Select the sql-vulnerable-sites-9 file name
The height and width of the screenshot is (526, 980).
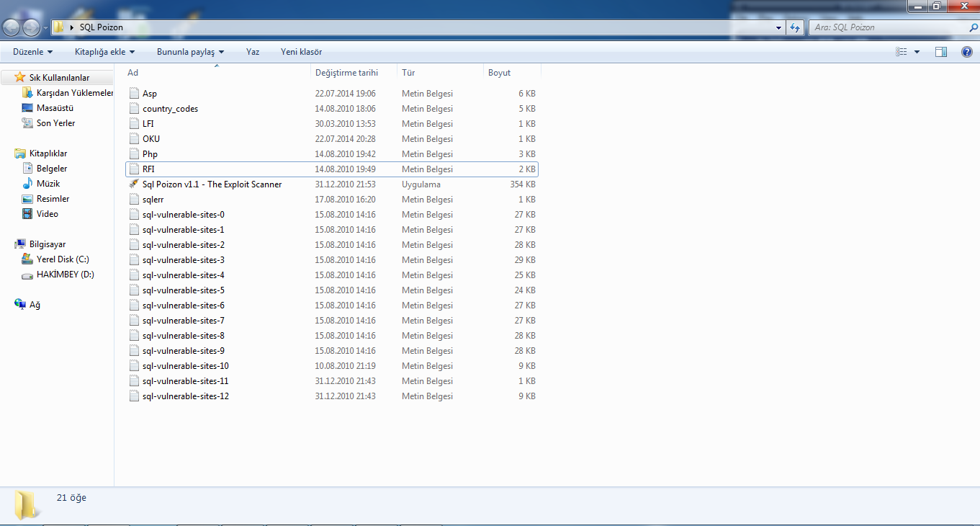coord(184,351)
